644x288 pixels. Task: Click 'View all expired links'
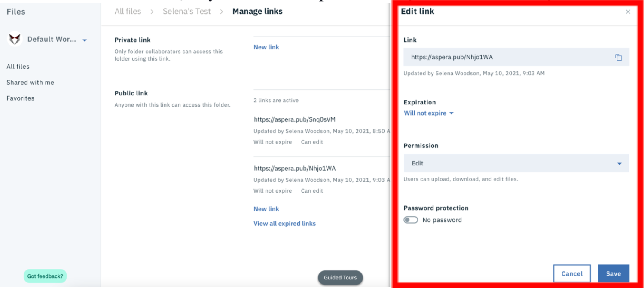(284, 223)
